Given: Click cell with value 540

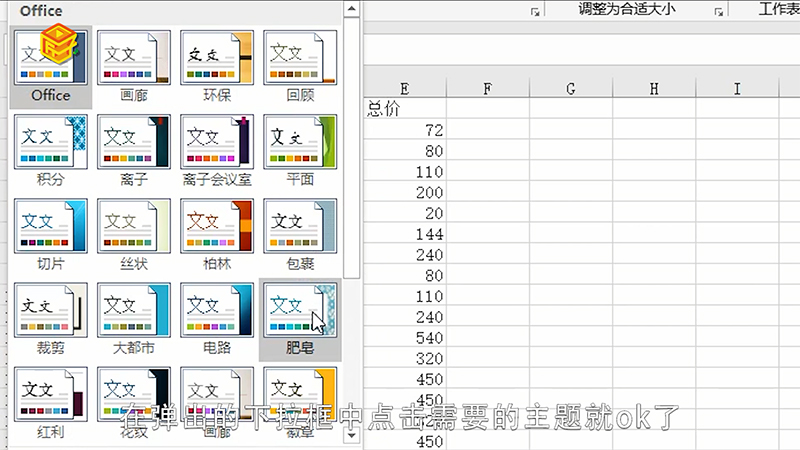Looking at the screenshot, I should (404, 338).
